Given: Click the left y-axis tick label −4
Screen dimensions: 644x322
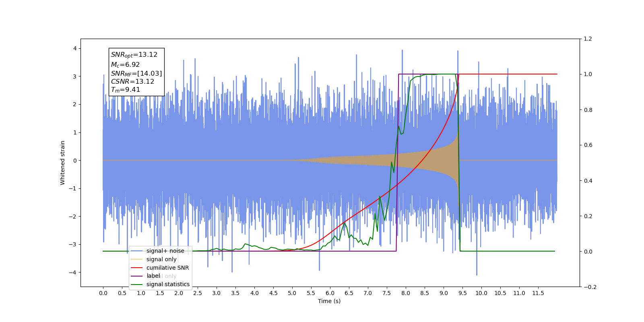Looking at the screenshot, I should (x=73, y=272).
